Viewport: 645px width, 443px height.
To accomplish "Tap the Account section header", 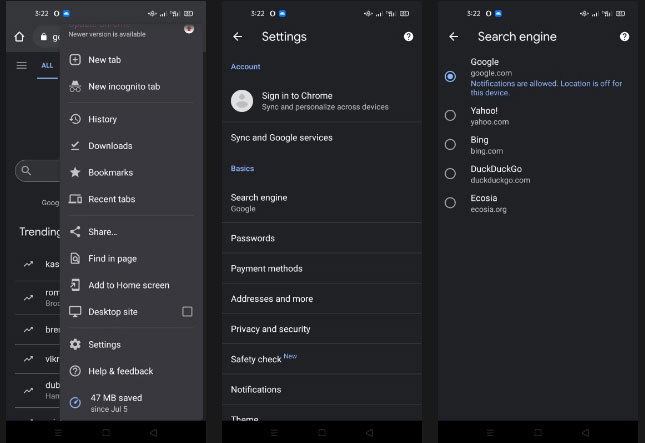I will click(x=245, y=67).
